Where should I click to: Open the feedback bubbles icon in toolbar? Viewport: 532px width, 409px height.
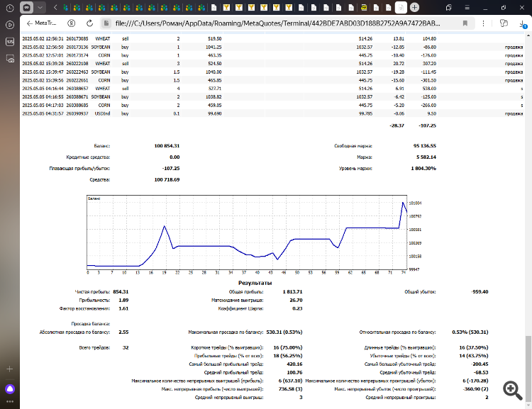click(504, 23)
